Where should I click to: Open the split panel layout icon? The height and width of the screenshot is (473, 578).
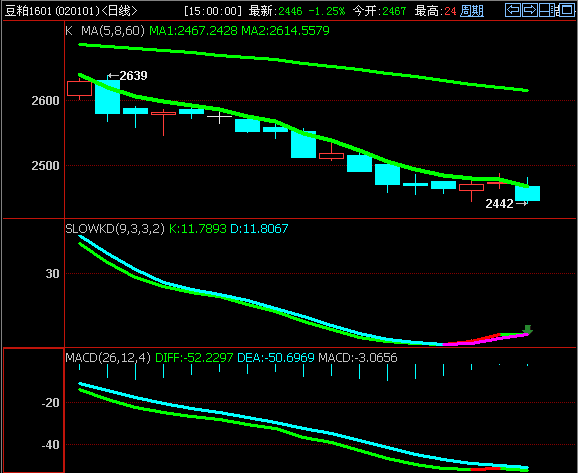click(548, 10)
